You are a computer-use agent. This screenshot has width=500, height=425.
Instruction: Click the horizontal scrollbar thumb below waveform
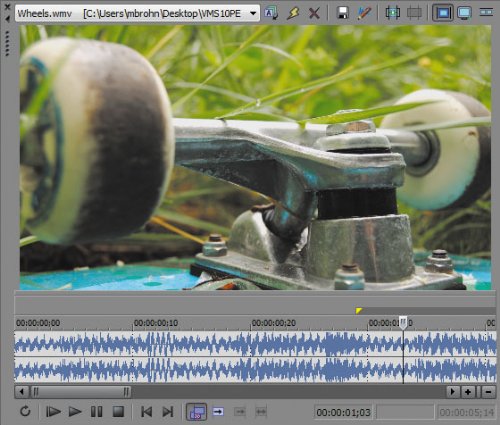(x=81, y=392)
